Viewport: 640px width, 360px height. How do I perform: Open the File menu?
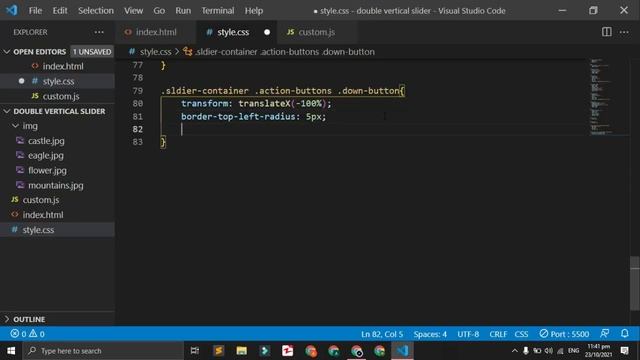point(35,11)
